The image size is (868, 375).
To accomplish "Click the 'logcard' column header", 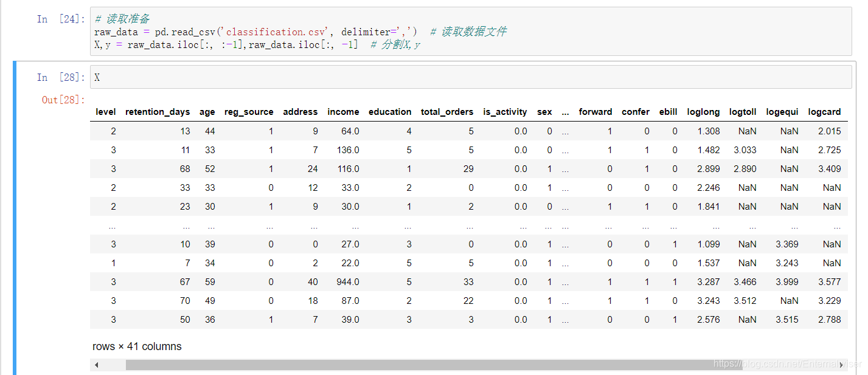I will (x=824, y=112).
